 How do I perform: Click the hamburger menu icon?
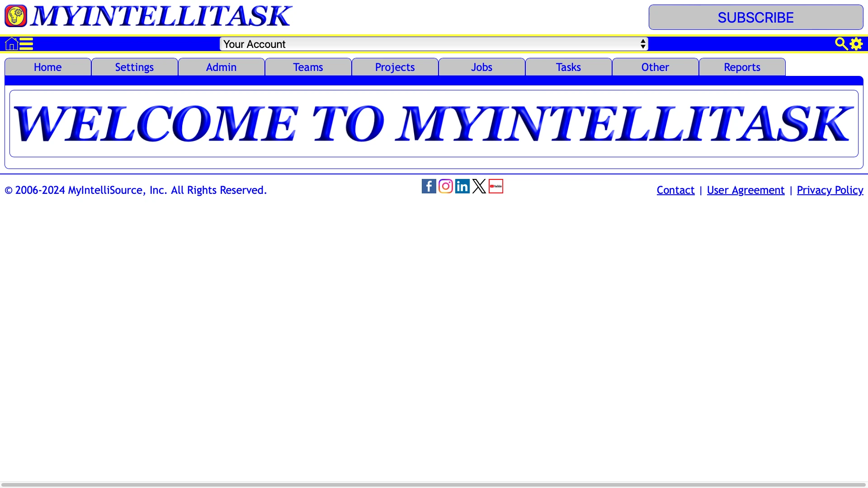(x=26, y=43)
